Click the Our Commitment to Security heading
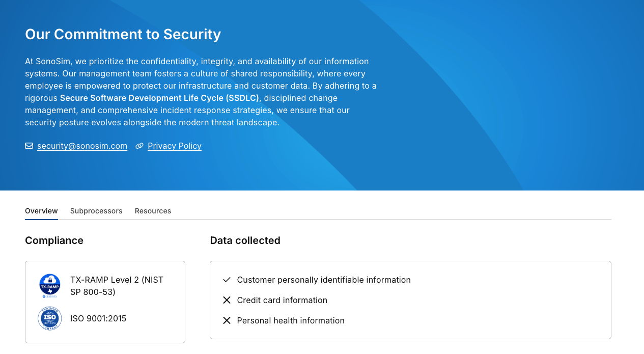 (x=123, y=34)
